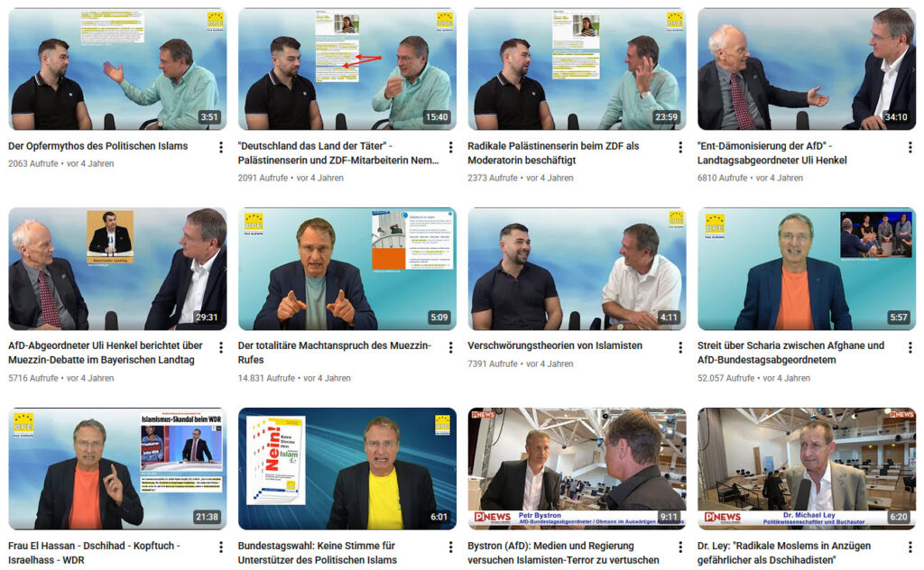Play the 9:11 Petr Bystron PI-NEWS thumbnail
924x570 pixels.
click(577, 469)
